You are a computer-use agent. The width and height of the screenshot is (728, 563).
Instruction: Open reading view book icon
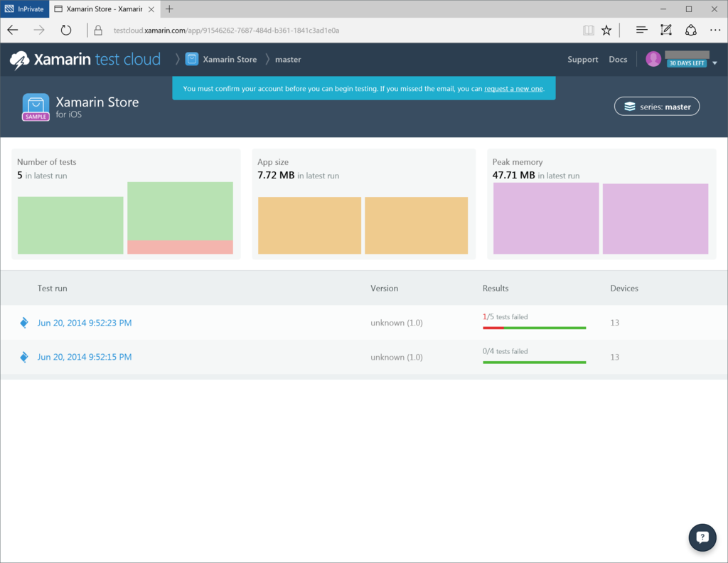588,30
